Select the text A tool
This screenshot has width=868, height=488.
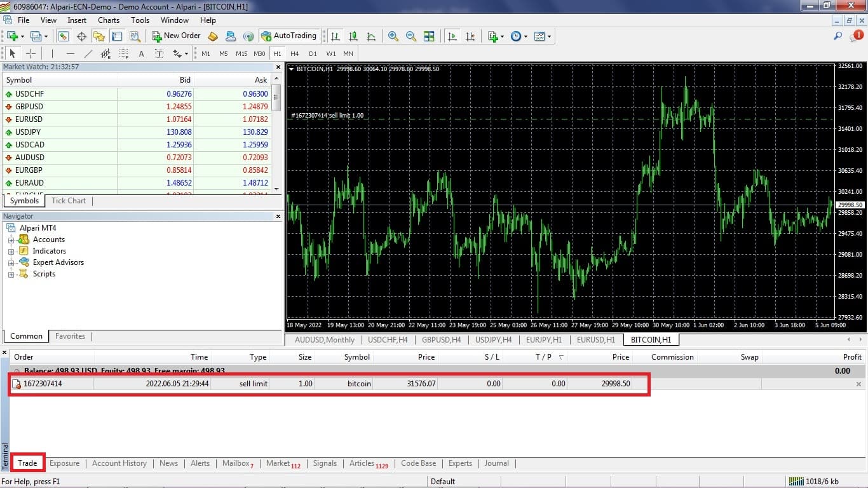(x=141, y=54)
